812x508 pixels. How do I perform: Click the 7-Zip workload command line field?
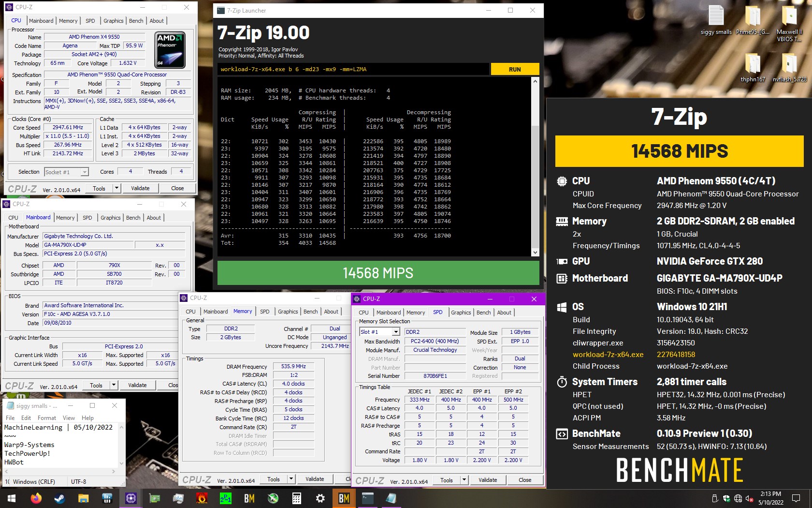pyautogui.click(x=353, y=69)
